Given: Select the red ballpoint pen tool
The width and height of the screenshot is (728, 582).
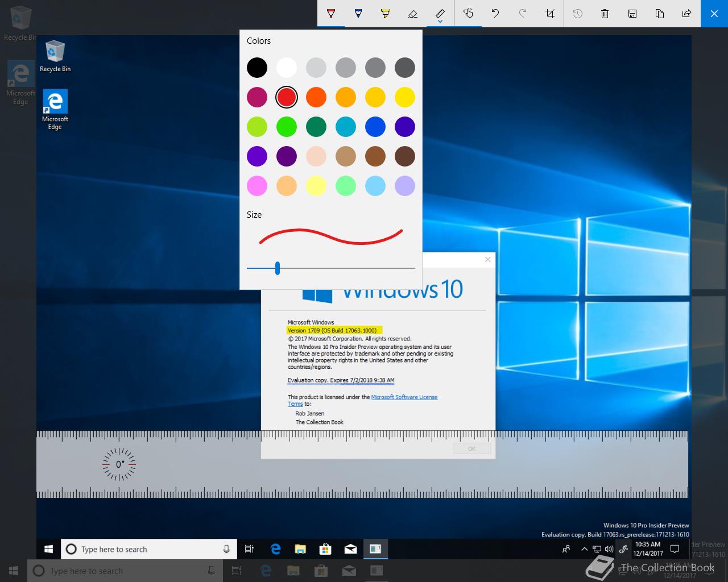Looking at the screenshot, I should click(x=331, y=13).
